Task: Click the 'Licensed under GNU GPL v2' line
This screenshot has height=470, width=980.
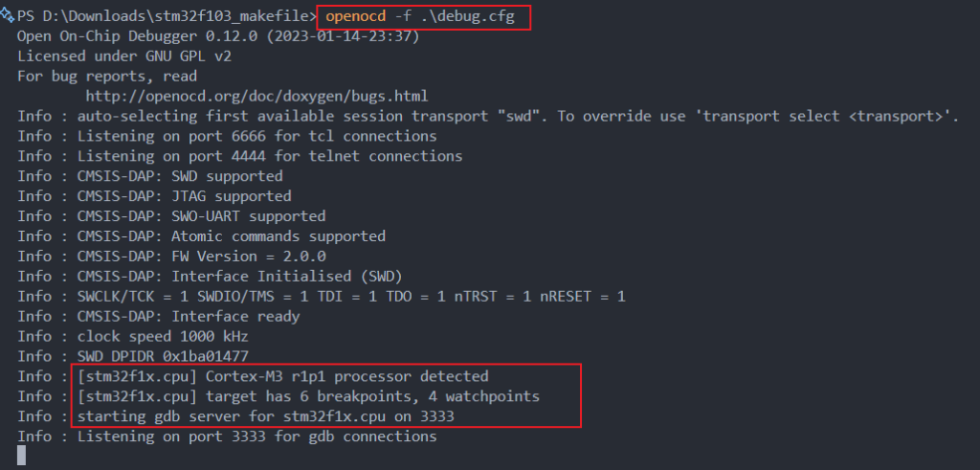Action: (122, 56)
